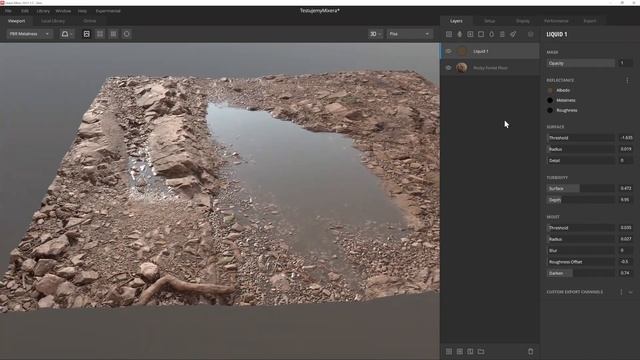Select the circle sphere preview icon
The width and height of the screenshot is (640, 360).
(x=127, y=34)
